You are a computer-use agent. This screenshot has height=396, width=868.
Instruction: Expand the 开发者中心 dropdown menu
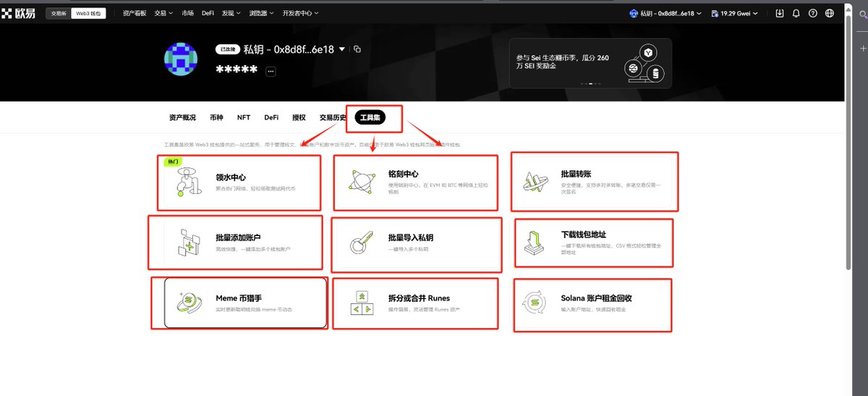[300, 13]
